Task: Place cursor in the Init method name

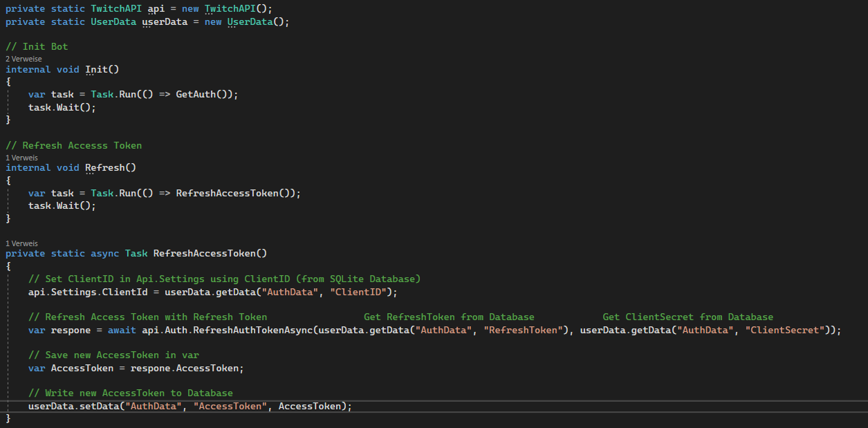Action: click(x=96, y=69)
